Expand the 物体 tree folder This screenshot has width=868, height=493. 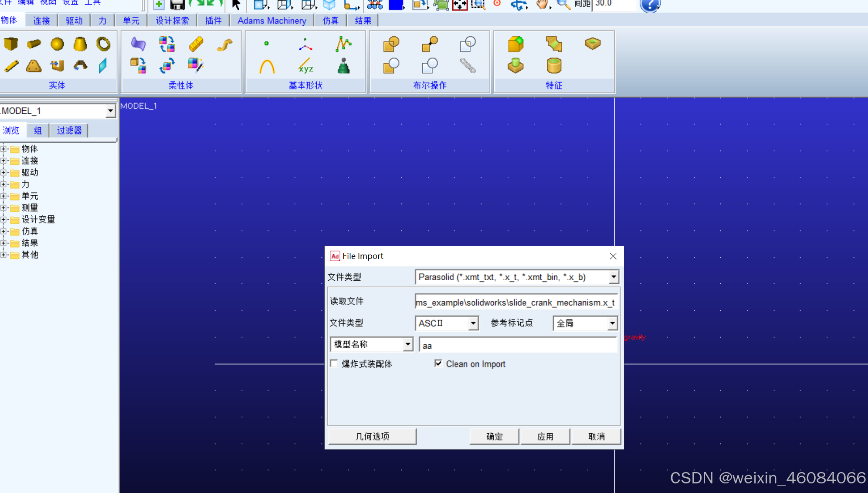pos(3,149)
